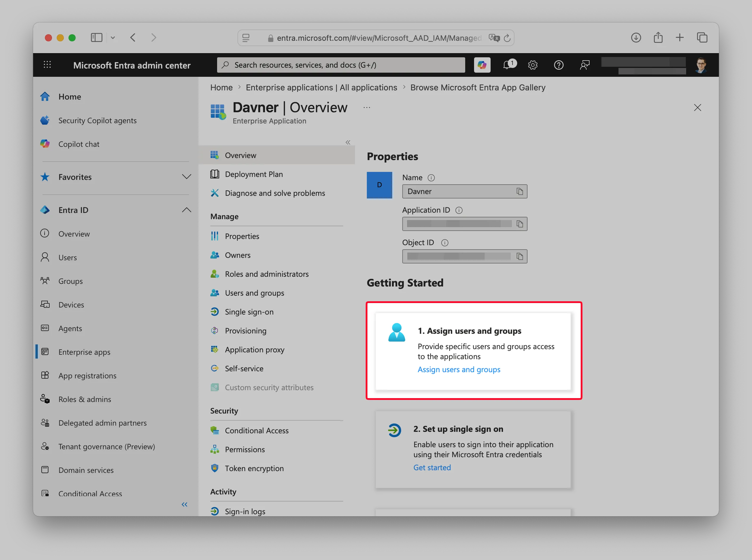Screen dimensions: 752x560
Task: Show info tooltip for Object ID
Action: [444, 243]
